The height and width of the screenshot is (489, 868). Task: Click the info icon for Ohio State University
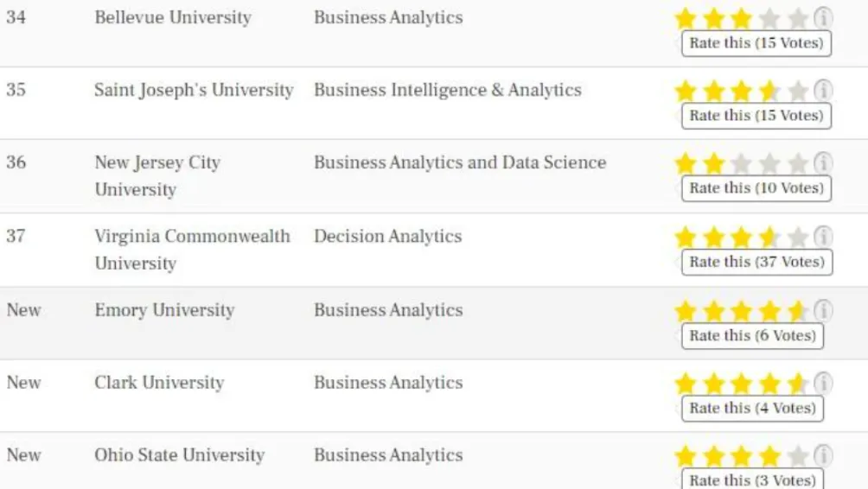coord(823,455)
